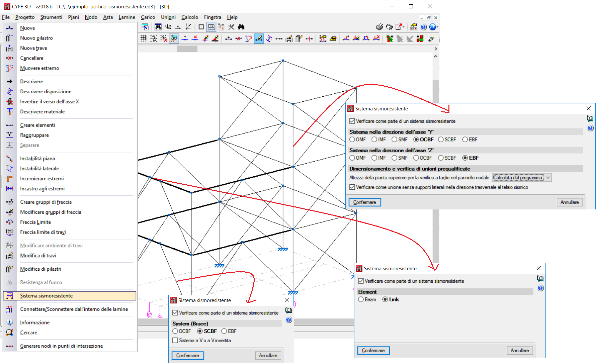
Task: Open the book manual icon in Y/Z system dialog
Action: (590, 118)
